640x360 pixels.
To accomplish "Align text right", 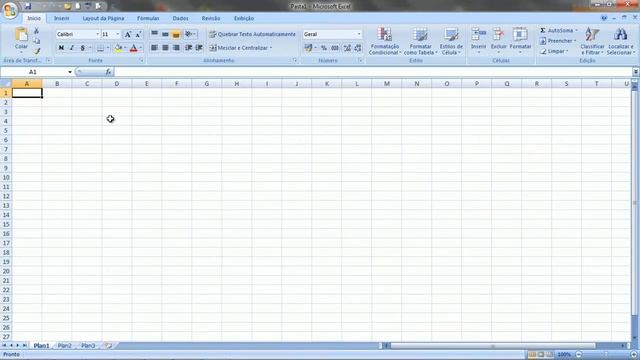I will click(x=176, y=48).
